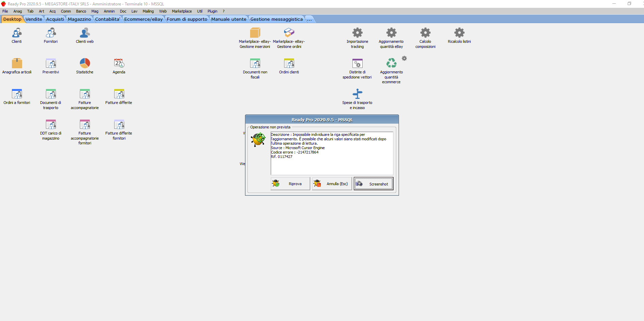Switch to the Contabilita' tab
Screen dimensions: 644x321
pos(108,19)
